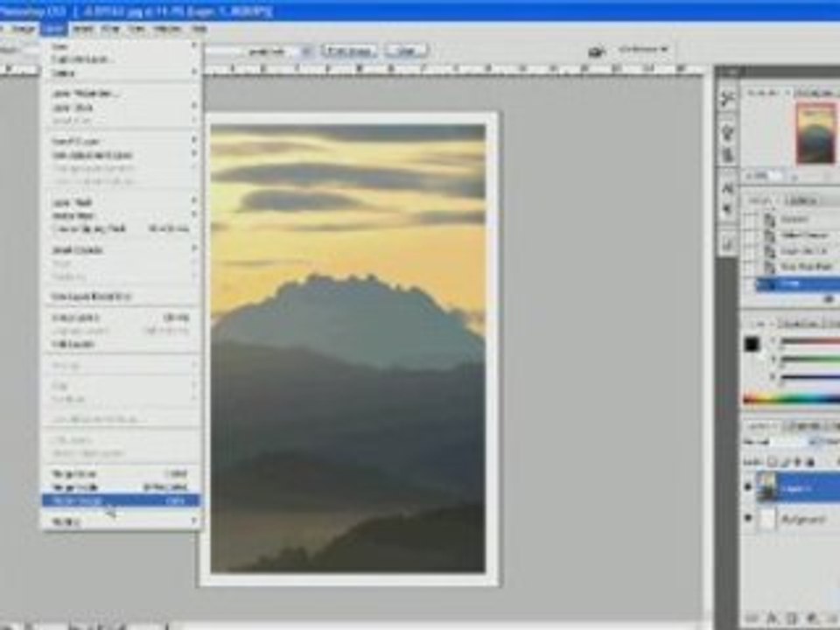The image size is (840, 630).
Task: Open the View menu
Action: pyautogui.click(x=136, y=28)
